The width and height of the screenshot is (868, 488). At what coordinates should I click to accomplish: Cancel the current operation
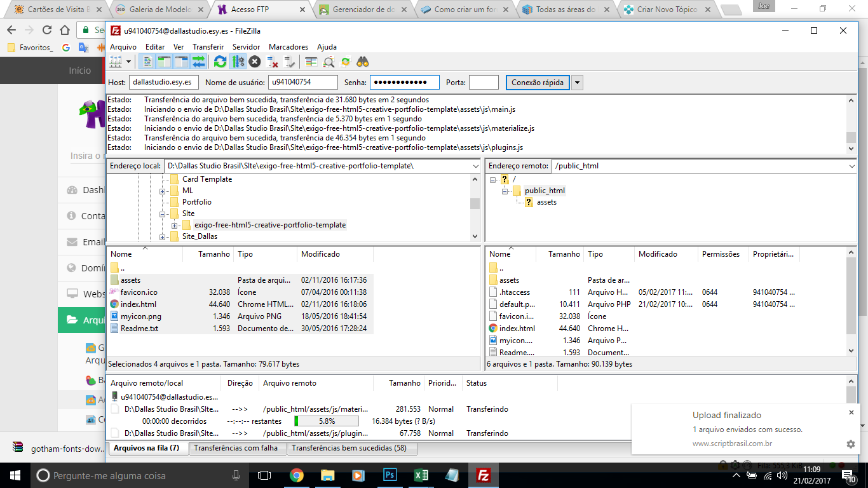pos(255,62)
